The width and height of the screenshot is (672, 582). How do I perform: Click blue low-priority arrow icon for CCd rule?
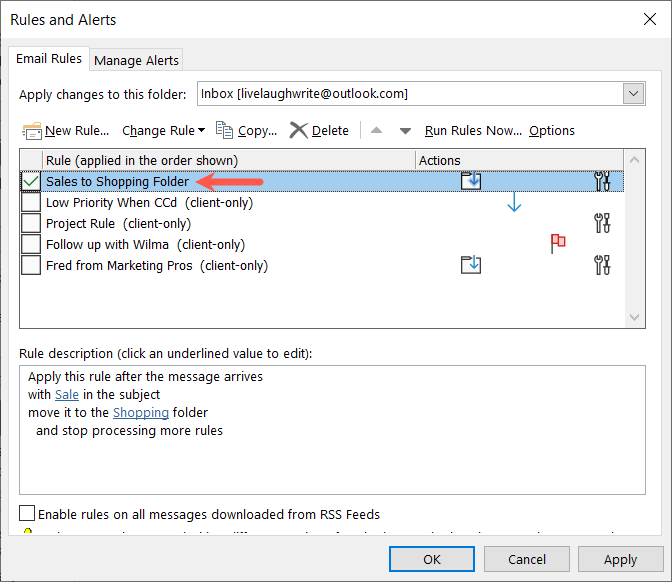pyautogui.click(x=514, y=202)
